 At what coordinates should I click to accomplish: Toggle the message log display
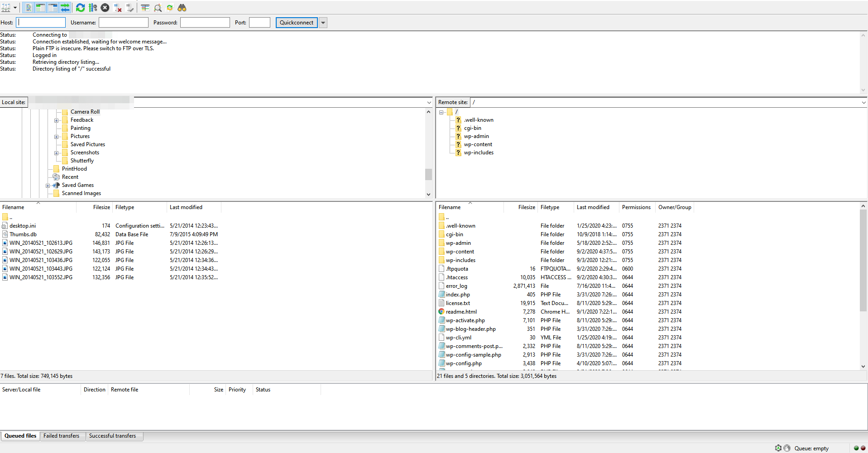[x=28, y=8]
